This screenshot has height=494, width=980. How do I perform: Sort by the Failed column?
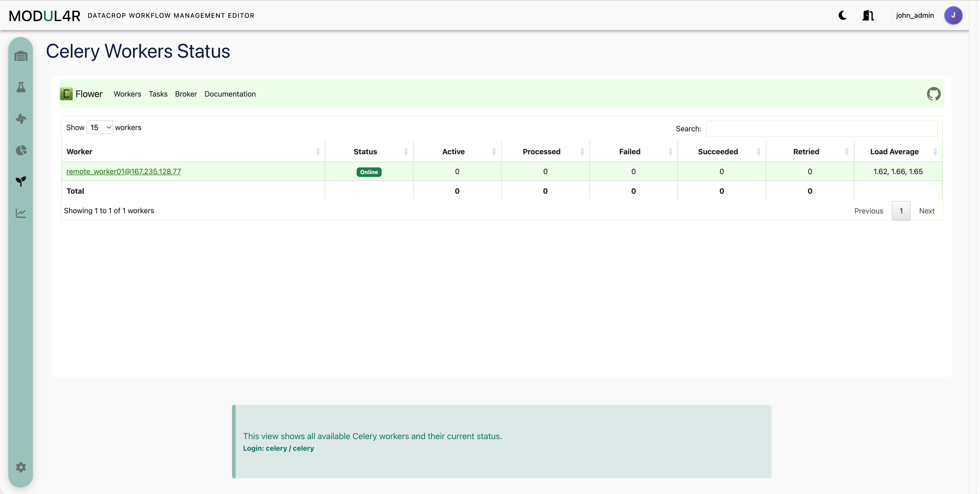tap(633, 151)
